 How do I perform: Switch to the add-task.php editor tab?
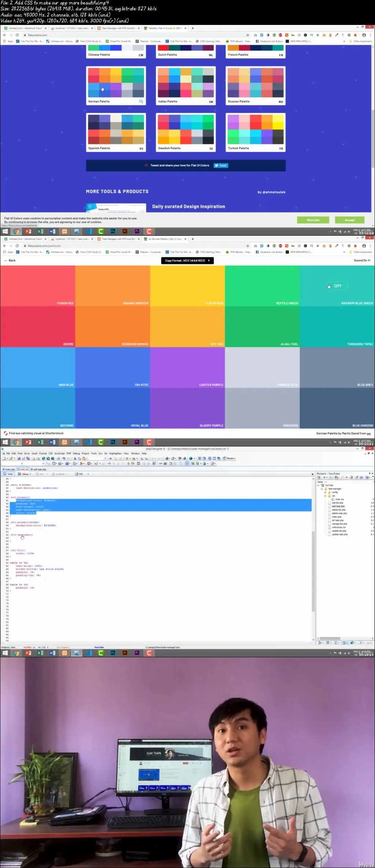click(38, 469)
